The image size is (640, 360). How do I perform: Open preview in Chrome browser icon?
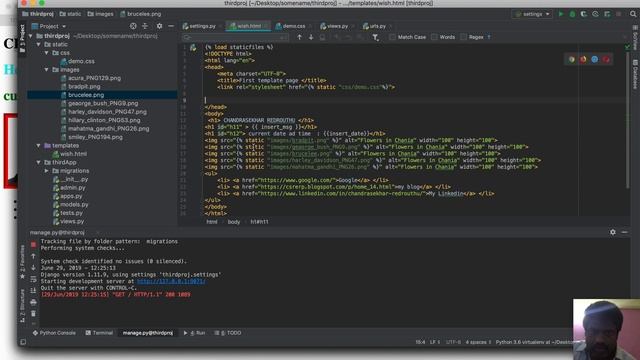(x=572, y=60)
